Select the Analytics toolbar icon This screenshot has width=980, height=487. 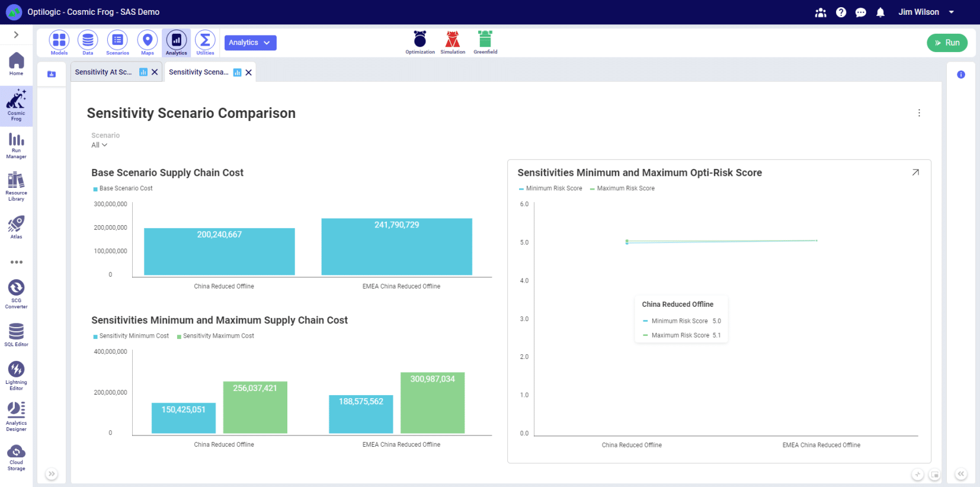pyautogui.click(x=177, y=42)
